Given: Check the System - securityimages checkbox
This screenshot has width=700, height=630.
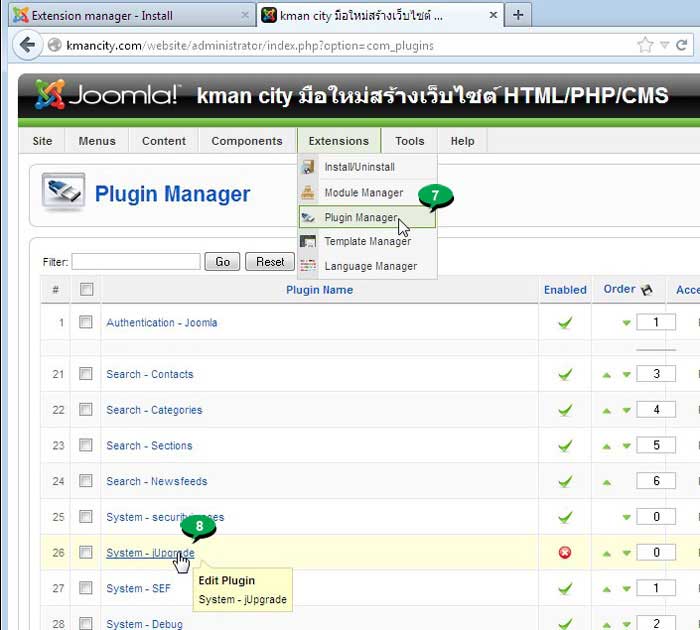Looking at the screenshot, I should (86, 517).
